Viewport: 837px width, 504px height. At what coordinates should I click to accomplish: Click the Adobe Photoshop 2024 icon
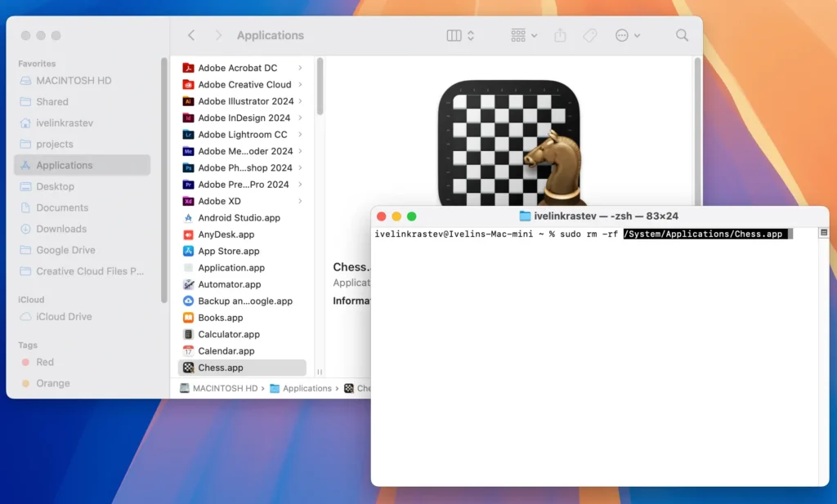tap(188, 168)
